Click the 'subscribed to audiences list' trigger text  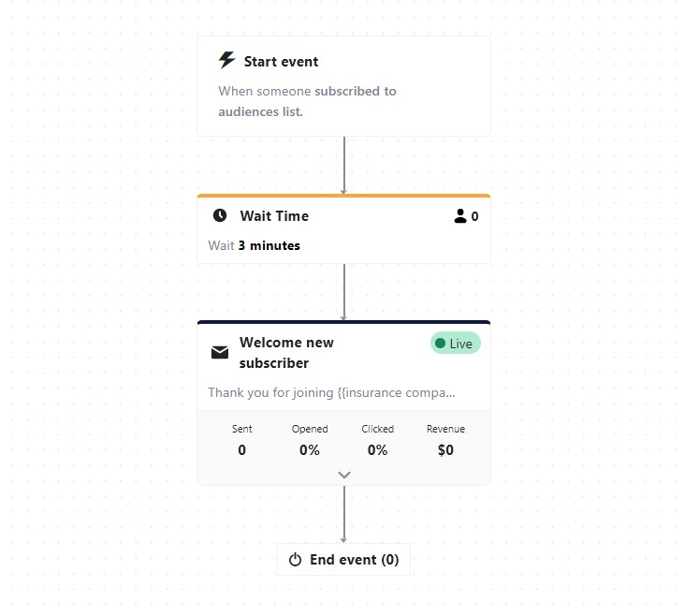(x=307, y=101)
